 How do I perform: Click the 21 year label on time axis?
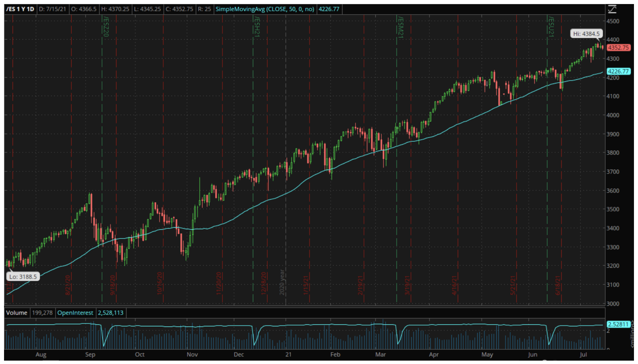click(x=288, y=354)
